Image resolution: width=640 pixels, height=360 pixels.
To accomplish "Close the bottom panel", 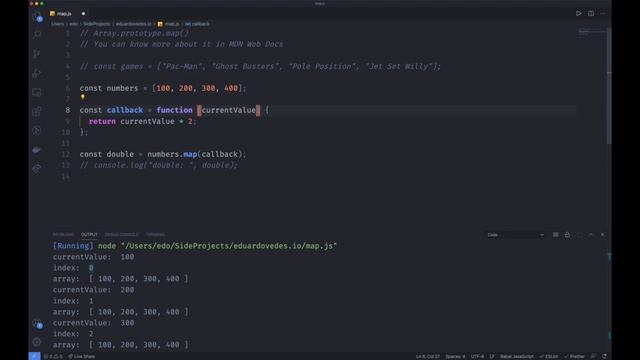I will 602,235.
